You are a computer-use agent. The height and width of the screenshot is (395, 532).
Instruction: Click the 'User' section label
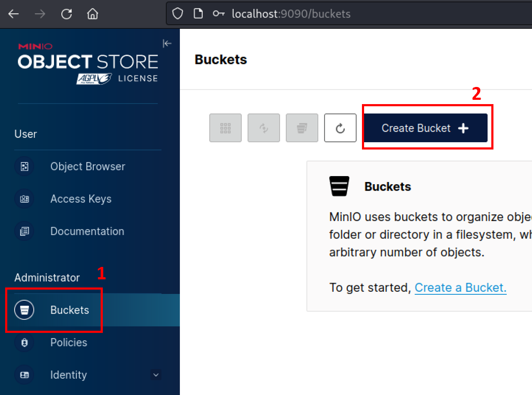[26, 134]
